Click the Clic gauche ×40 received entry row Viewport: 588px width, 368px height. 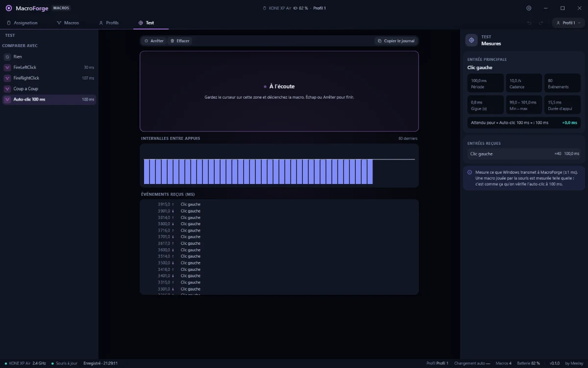pos(524,154)
